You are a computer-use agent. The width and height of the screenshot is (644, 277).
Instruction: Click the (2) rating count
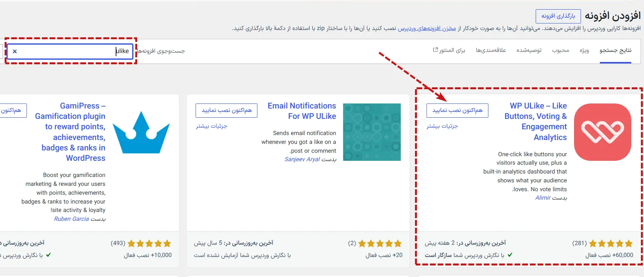352,243
